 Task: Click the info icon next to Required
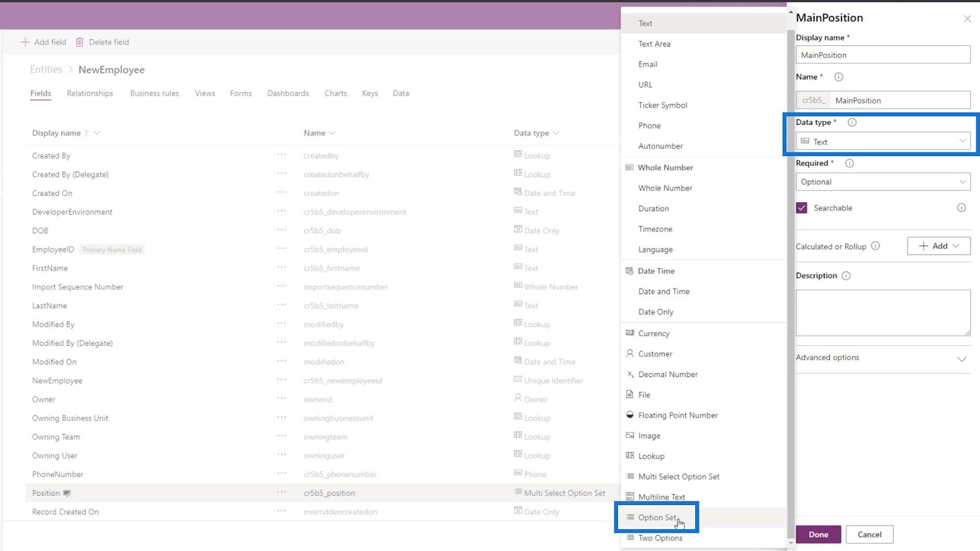tap(850, 163)
